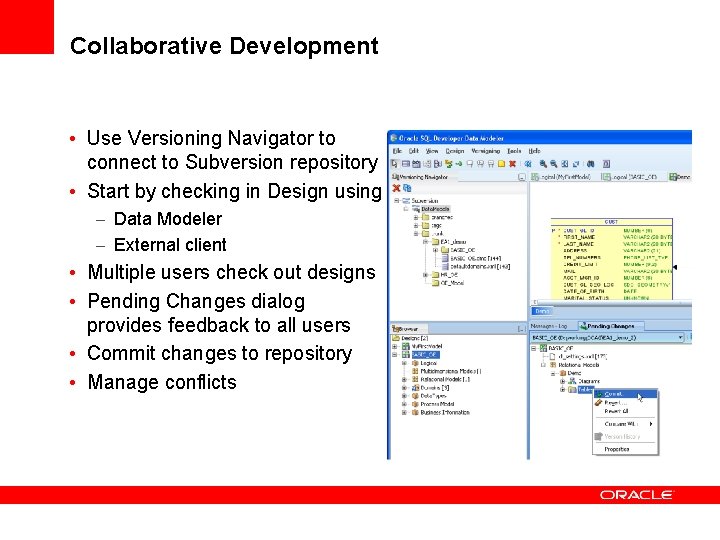Viewport: 720px width, 540px height.
Task: Click the Diagrams icon in Pending Changes
Action: [x=572, y=381]
